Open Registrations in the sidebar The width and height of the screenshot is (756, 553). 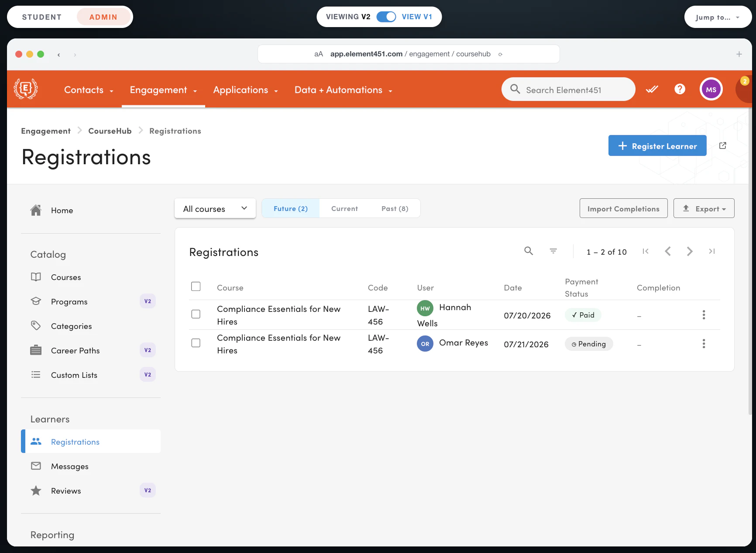[x=91, y=442]
